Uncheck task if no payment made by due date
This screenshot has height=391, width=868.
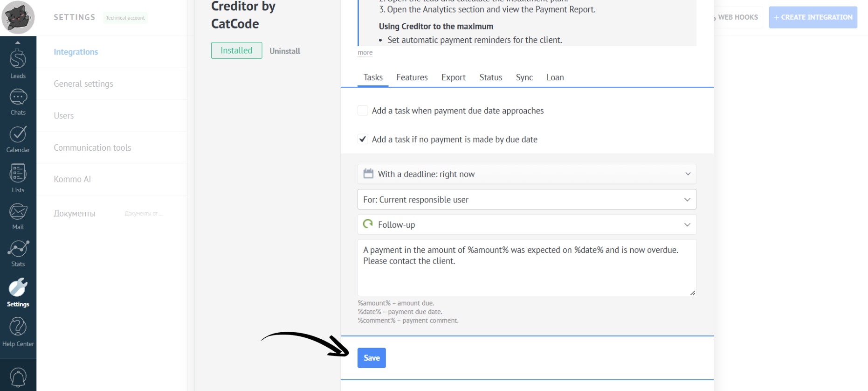[x=363, y=139]
